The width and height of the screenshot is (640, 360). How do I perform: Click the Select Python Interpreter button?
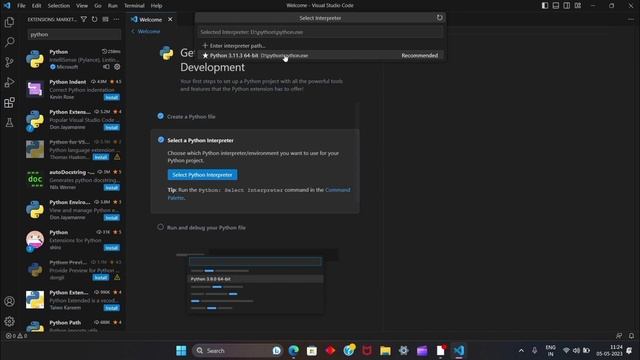point(202,175)
